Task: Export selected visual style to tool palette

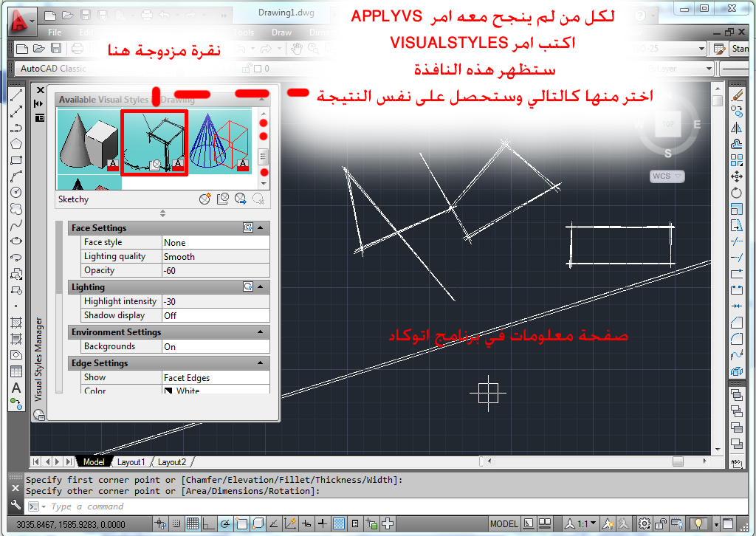Action: tap(240, 199)
